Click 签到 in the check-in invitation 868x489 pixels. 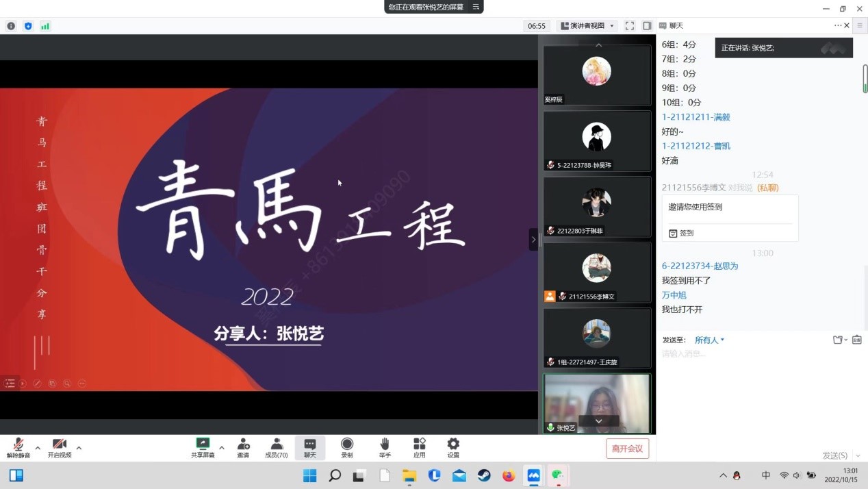[682, 233]
